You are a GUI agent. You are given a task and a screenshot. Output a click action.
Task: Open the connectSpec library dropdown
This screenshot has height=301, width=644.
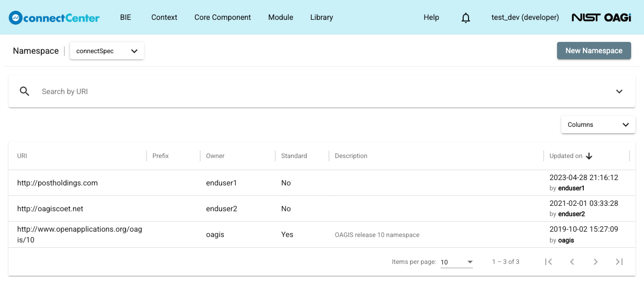click(107, 51)
